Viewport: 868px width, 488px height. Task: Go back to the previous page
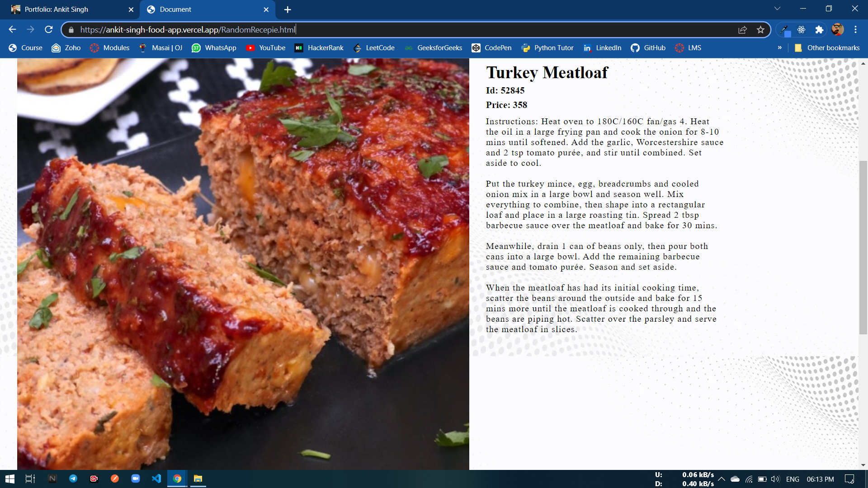[12, 29]
